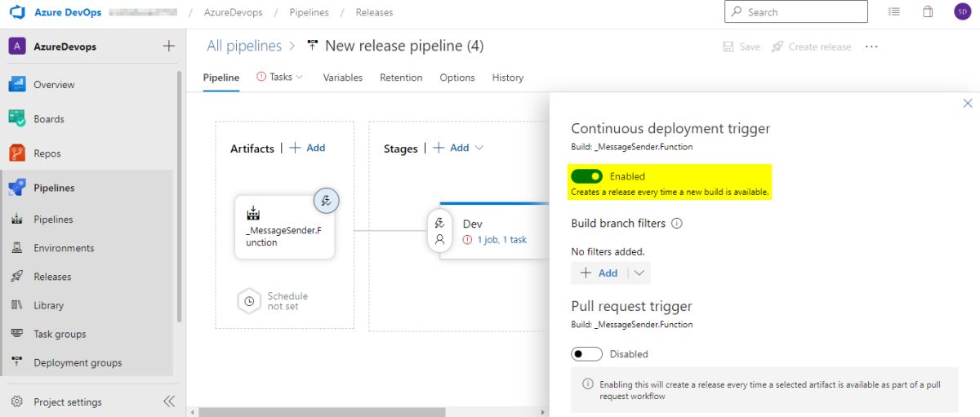Viewport: 980px width, 417px height.
Task: Open Deployment groups in the sidebar
Action: pyautogui.click(x=78, y=362)
